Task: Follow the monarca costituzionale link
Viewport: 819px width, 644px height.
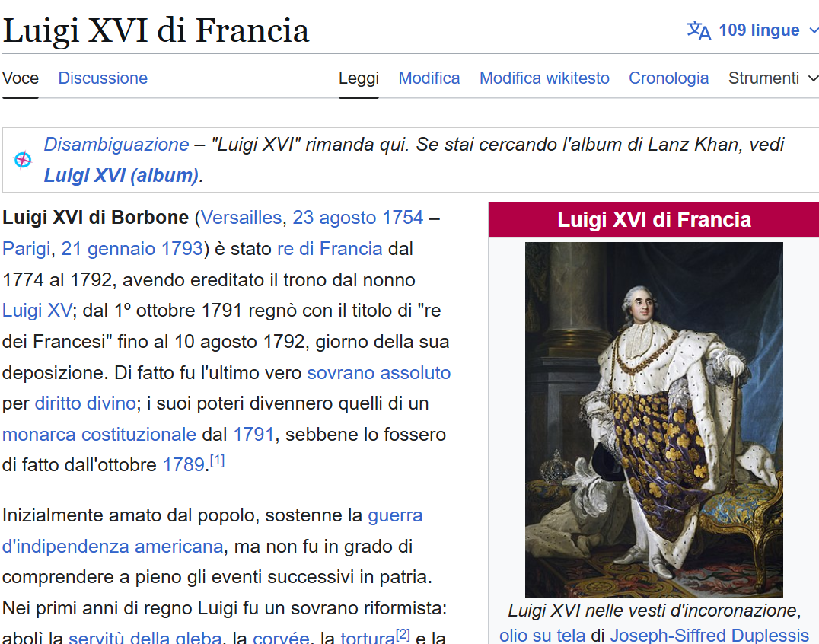Action: point(99,434)
